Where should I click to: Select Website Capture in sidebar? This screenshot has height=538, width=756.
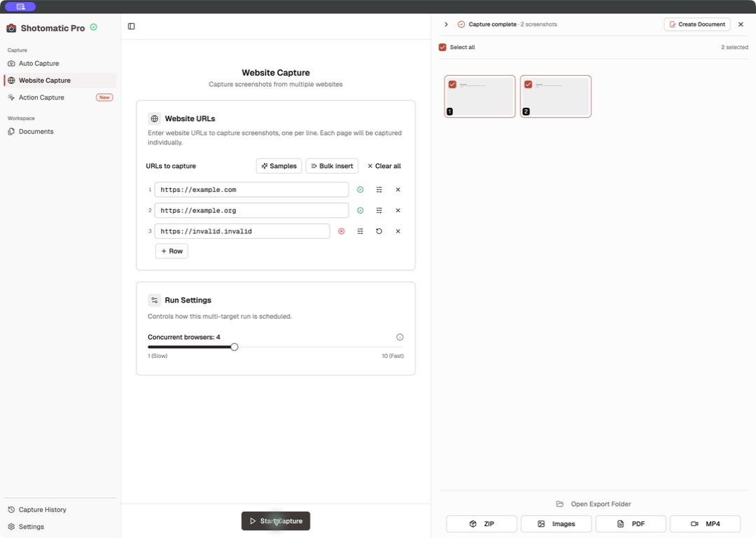click(59, 80)
